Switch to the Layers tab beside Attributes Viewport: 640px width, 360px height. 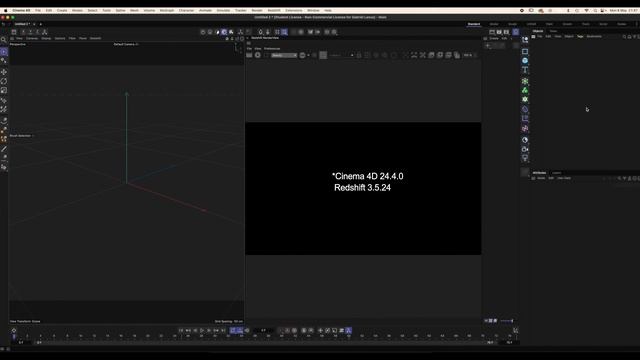(x=556, y=173)
